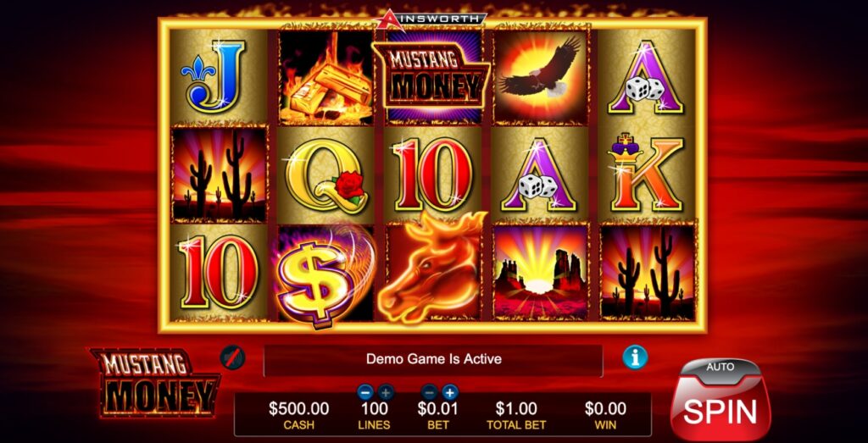Click the canyon sunrise symbol
Screen dimensions: 868x443
tap(540, 273)
